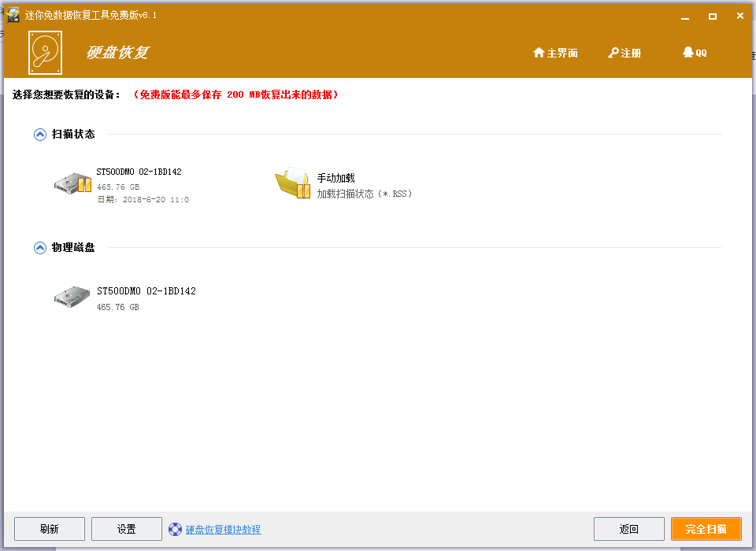Click 加载扫描状态 (*.RSS) text
Screen dimensions: 756x551
click(x=365, y=194)
